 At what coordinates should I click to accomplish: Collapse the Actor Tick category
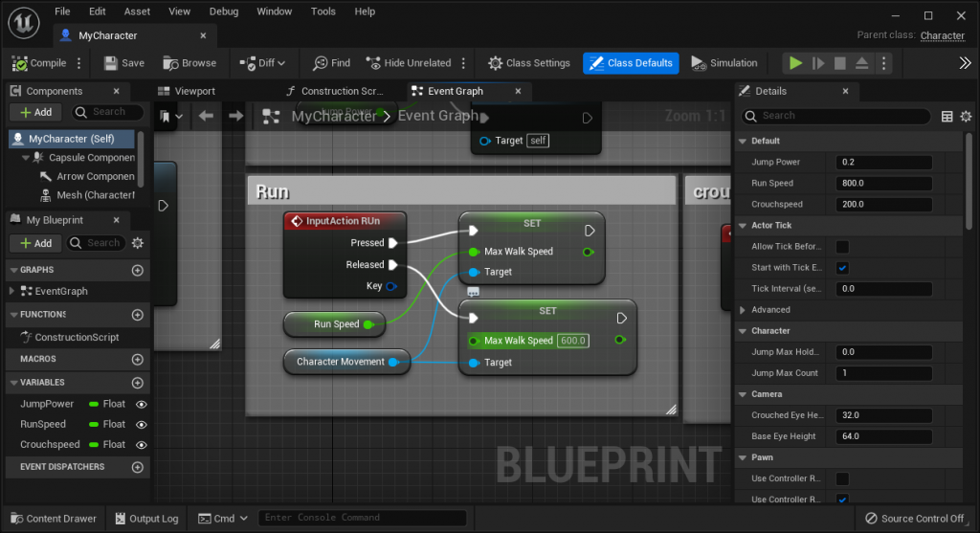point(743,226)
